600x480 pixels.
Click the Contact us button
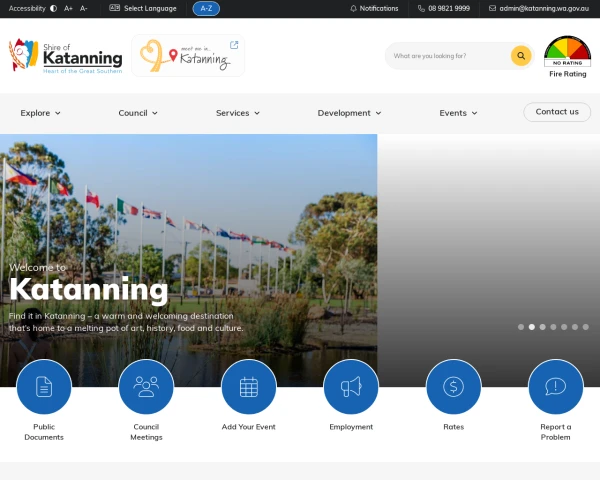(557, 112)
